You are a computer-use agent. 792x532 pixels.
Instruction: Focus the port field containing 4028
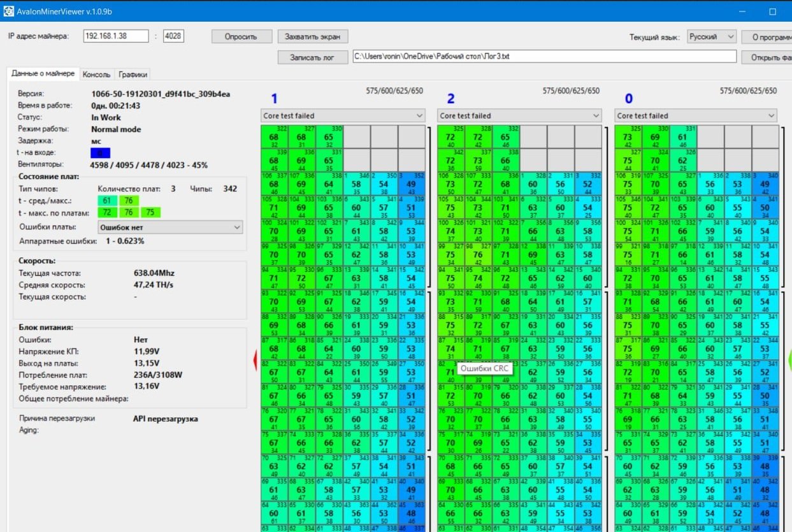click(x=173, y=36)
